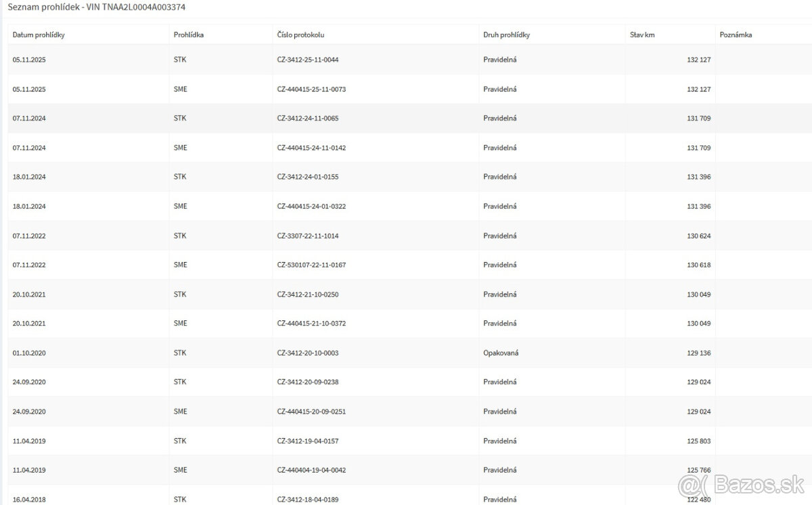This screenshot has height=505, width=812.
Task: Open the row with protocol CZ-3412-24-11-0065
Action: tap(308, 118)
